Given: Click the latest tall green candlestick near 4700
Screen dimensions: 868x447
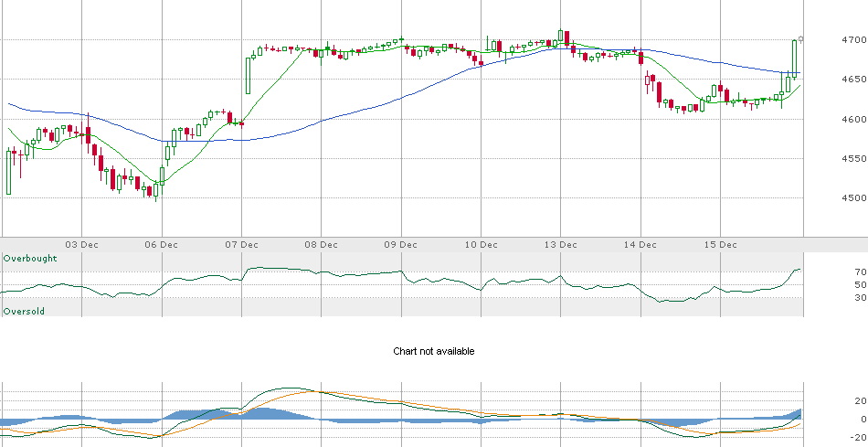Looking at the screenshot, I should click(795, 59).
